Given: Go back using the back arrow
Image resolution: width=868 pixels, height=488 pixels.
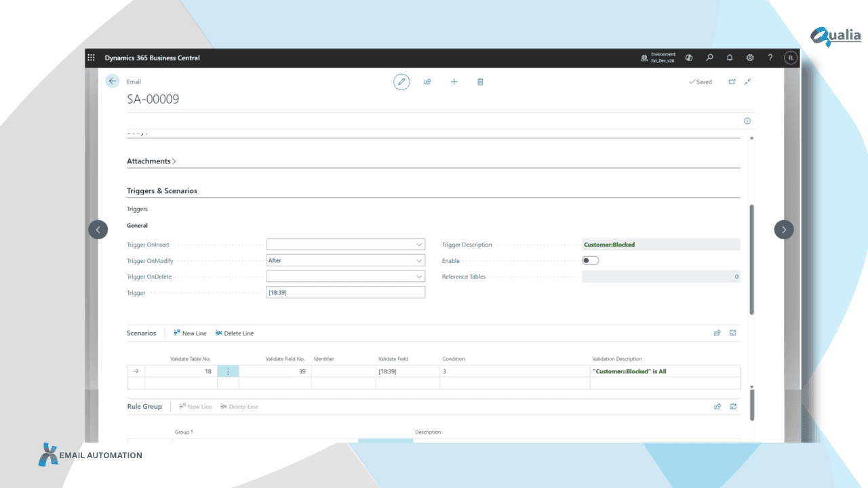Looking at the screenshot, I should pyautogui.click(x=113, y=81).
